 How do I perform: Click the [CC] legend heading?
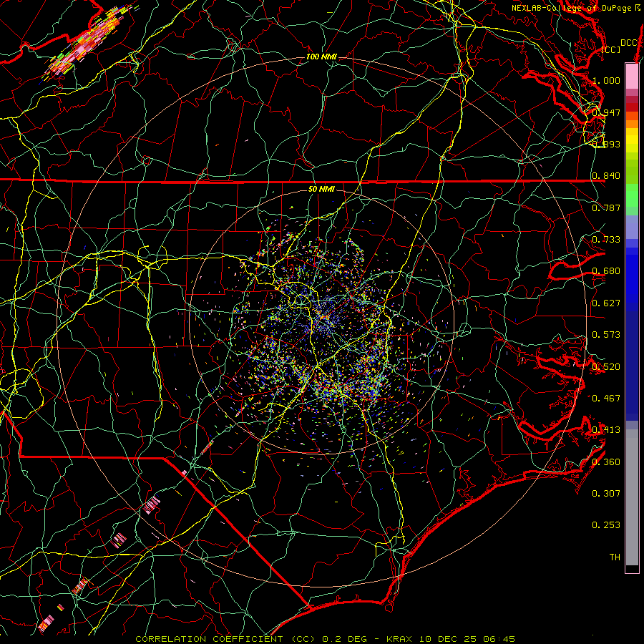(611, 49)
